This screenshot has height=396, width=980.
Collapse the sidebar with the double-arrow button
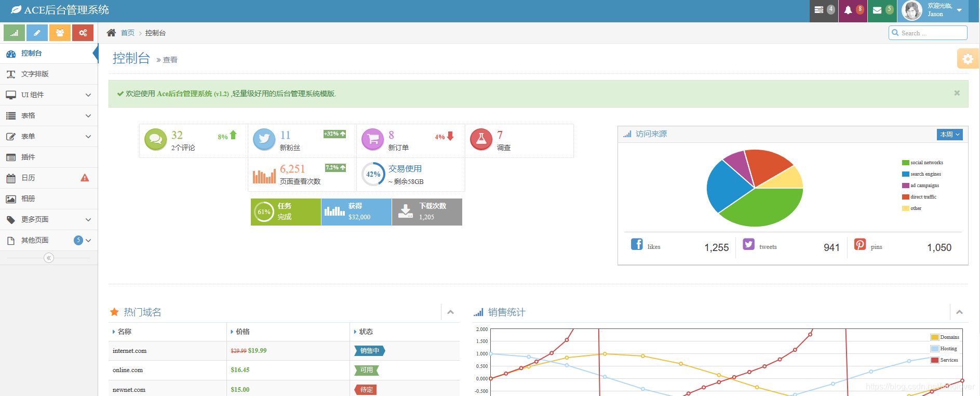coord(49,258)
